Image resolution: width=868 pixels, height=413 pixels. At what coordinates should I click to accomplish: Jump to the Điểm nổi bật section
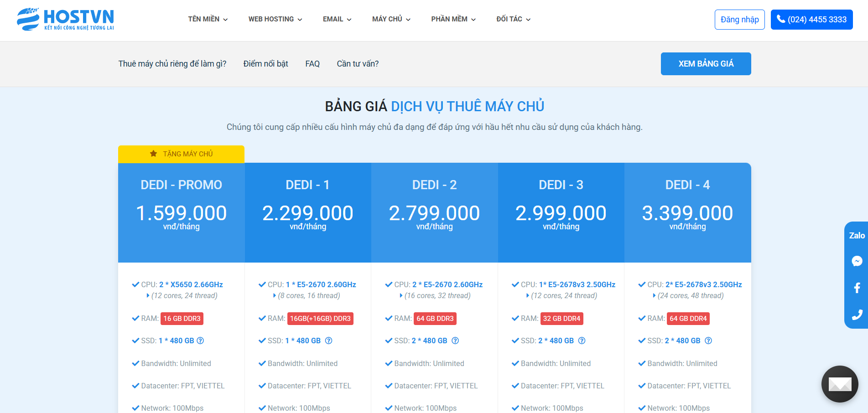click(x=265, y=64)
